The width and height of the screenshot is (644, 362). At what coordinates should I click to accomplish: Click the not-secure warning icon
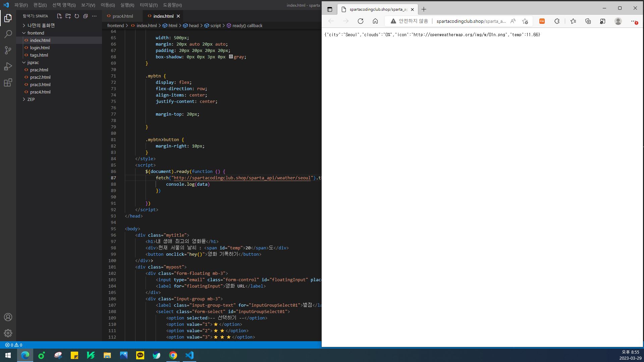point(393,21)
